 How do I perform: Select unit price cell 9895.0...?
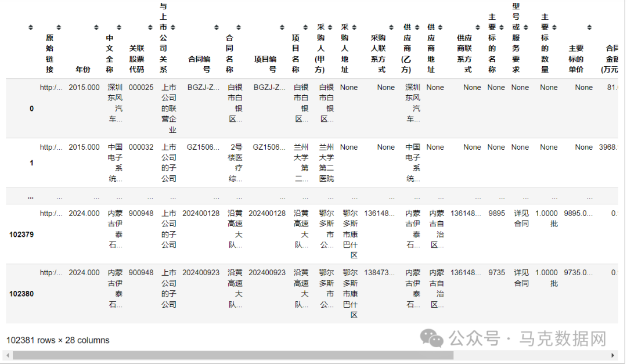tap(578, 213)
